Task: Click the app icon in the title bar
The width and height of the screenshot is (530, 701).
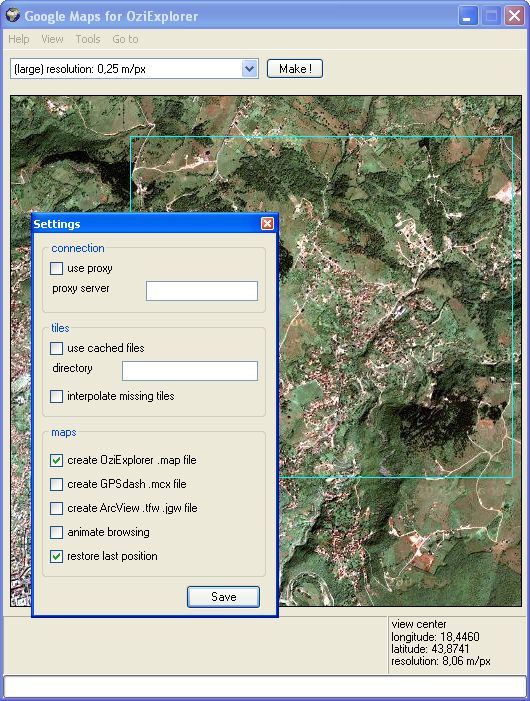Action: 13,16
